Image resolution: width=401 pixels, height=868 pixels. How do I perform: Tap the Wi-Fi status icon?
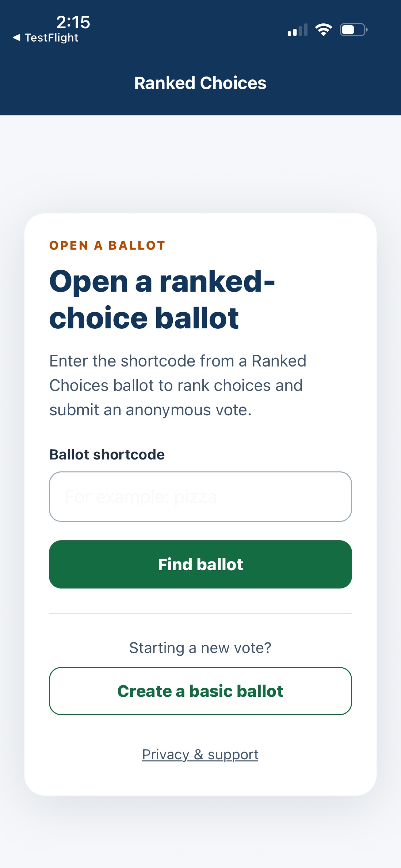[324, 30]
